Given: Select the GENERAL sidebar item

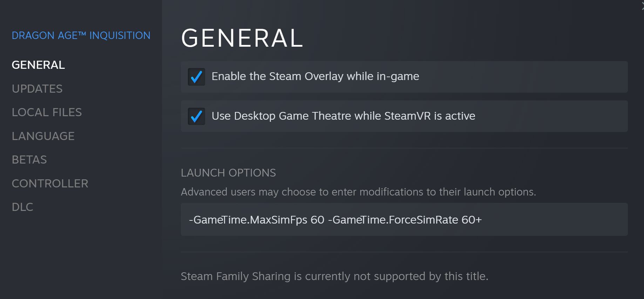Looking at the screenshot, I should pyautogui.click(x=38, y=65).
